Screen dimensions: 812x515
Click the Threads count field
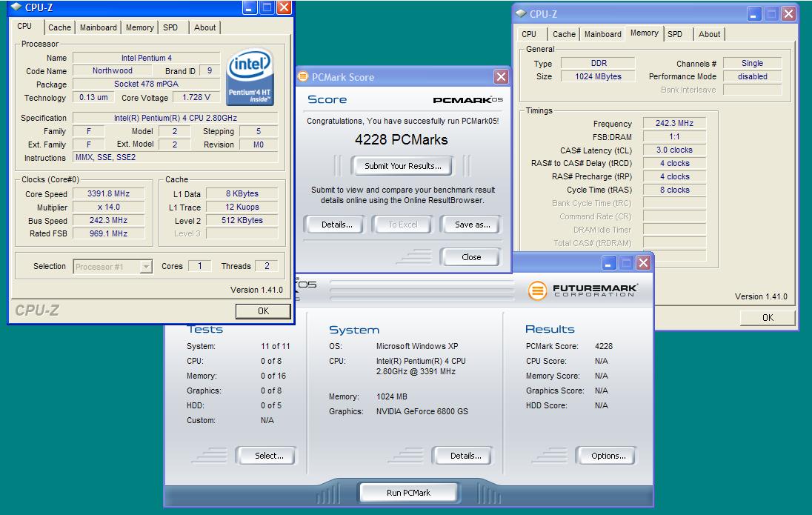pyautogui.click(x=267, y=266)
